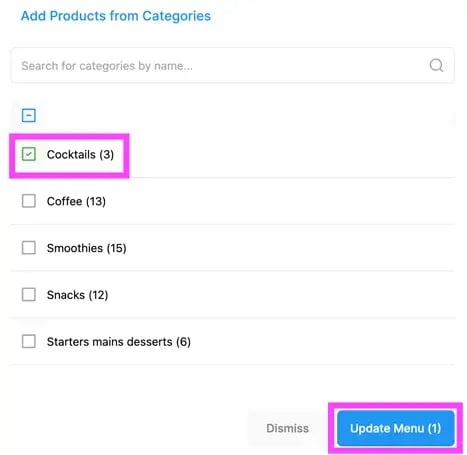467x455 pixels.
Task: Uncheck the Cocktails category checkbox
Action: click(x=29, y=154)
